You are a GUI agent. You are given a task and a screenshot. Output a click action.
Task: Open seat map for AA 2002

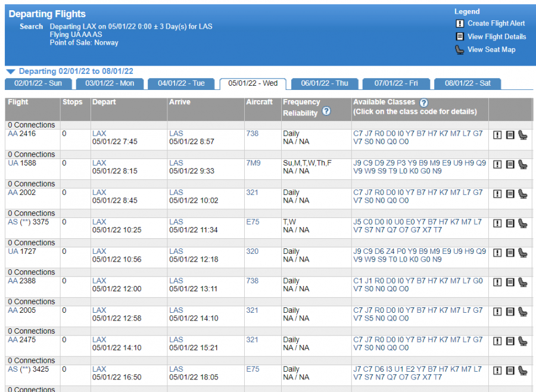click(x=523, y=194)
